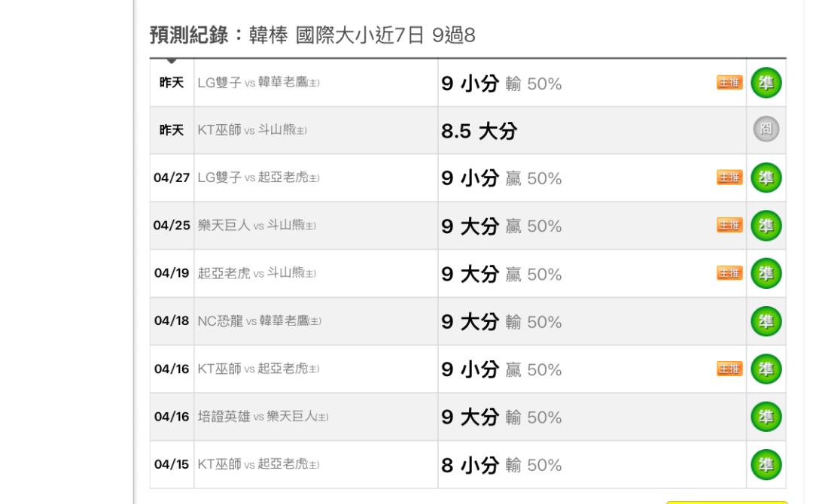Click the green 準 icon on the 04/27 row
This screenshot has width=813, height=504.
pyautogui.click(x=767, y=178)
